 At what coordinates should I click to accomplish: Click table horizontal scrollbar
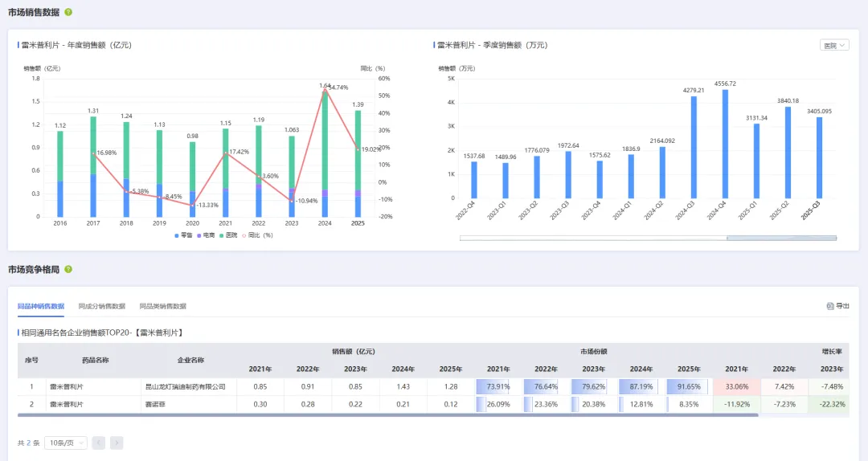click(x=387, y=415)
